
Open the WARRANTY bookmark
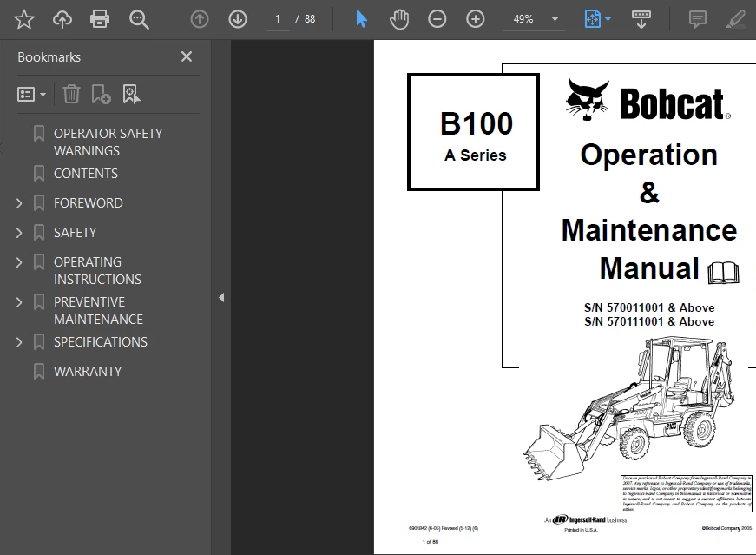coord(89,371)
